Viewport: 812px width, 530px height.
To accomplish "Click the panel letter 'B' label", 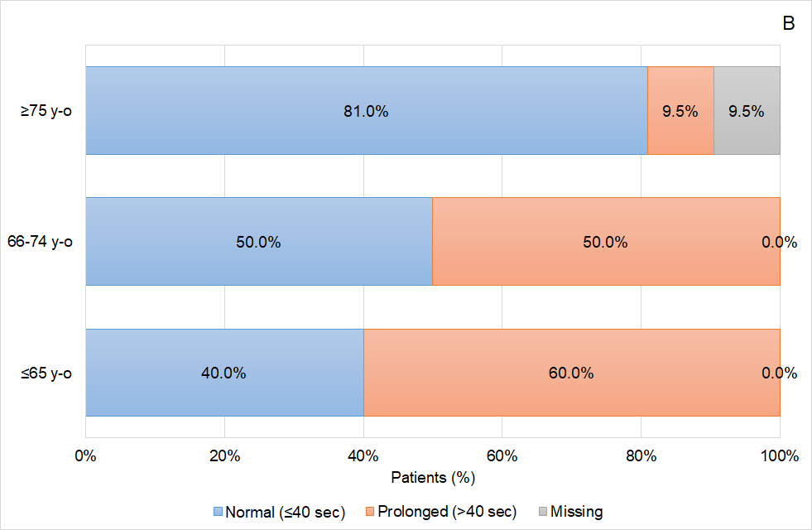I will (788, 24).
